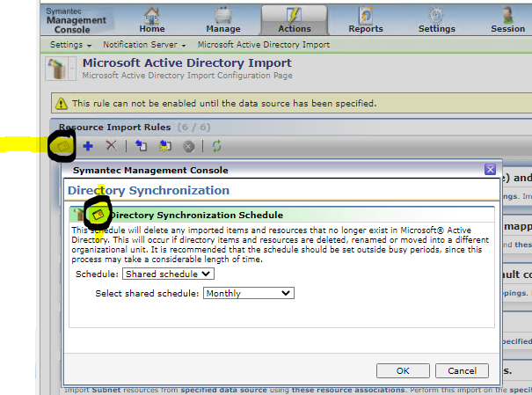Click the Cancel button
Image resolution: width=532 pixels, height=395 pixels.
[462, 370]
